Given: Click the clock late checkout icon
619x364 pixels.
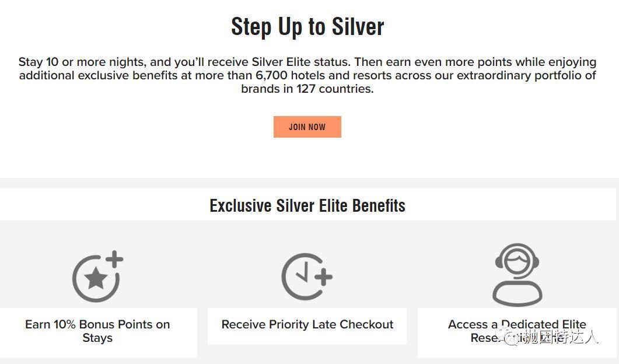Looking at the screenshot, I should pos(303,276).
